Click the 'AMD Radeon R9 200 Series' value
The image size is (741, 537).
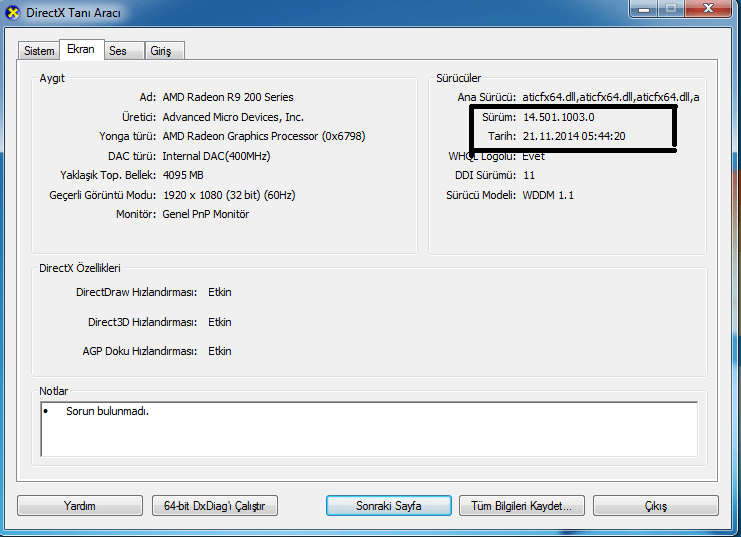coord(228,97)
